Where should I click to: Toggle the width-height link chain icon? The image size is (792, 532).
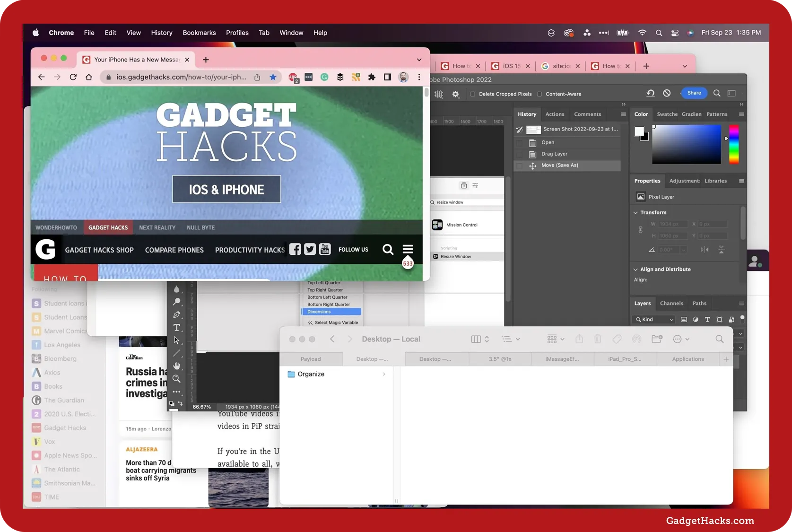click(640, 230)
